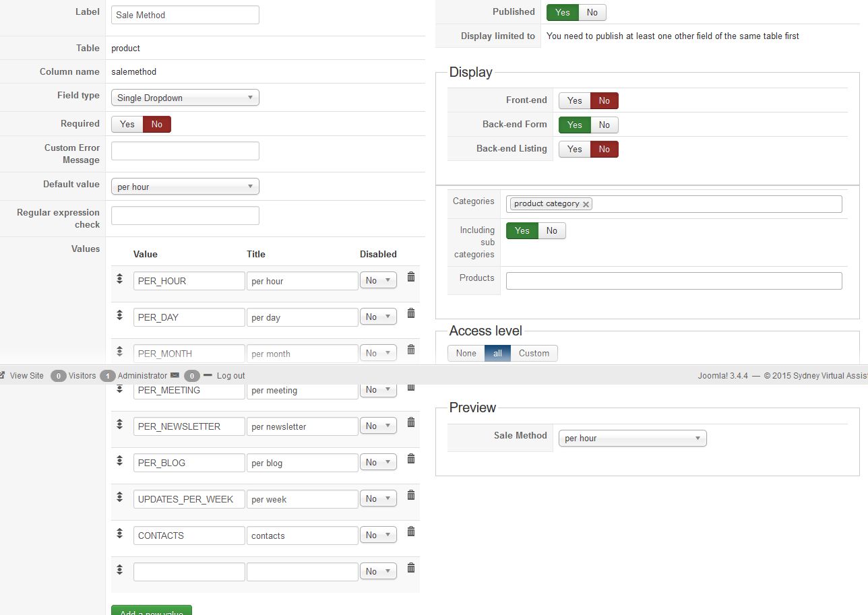Select Custom access level
This screenshot has width=868, height=615.
pos(534,353)
